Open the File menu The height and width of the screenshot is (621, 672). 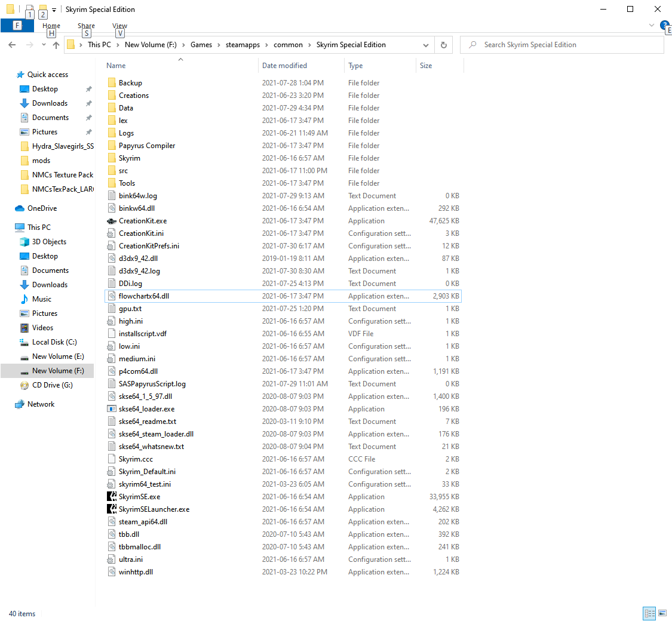tap(17, 26)
